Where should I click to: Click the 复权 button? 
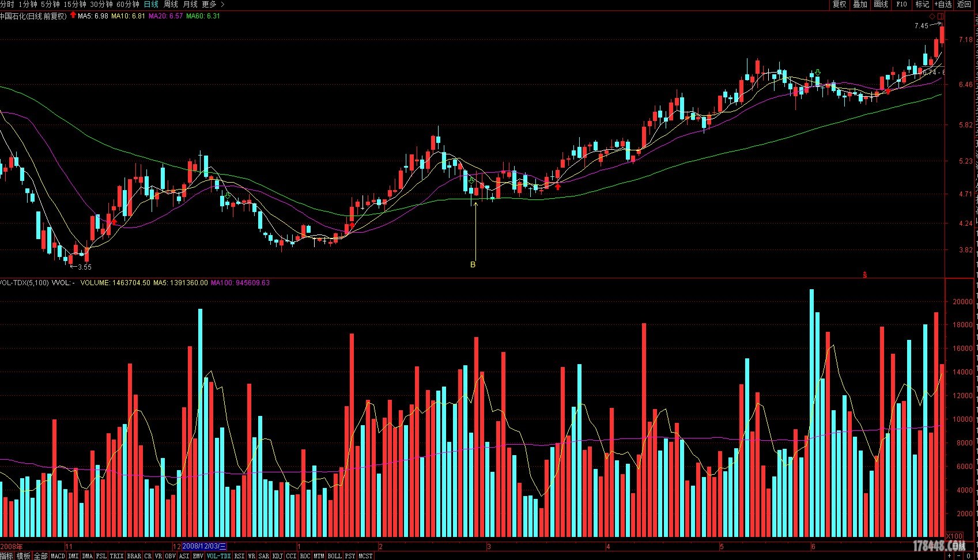click(x=839, y=4)
